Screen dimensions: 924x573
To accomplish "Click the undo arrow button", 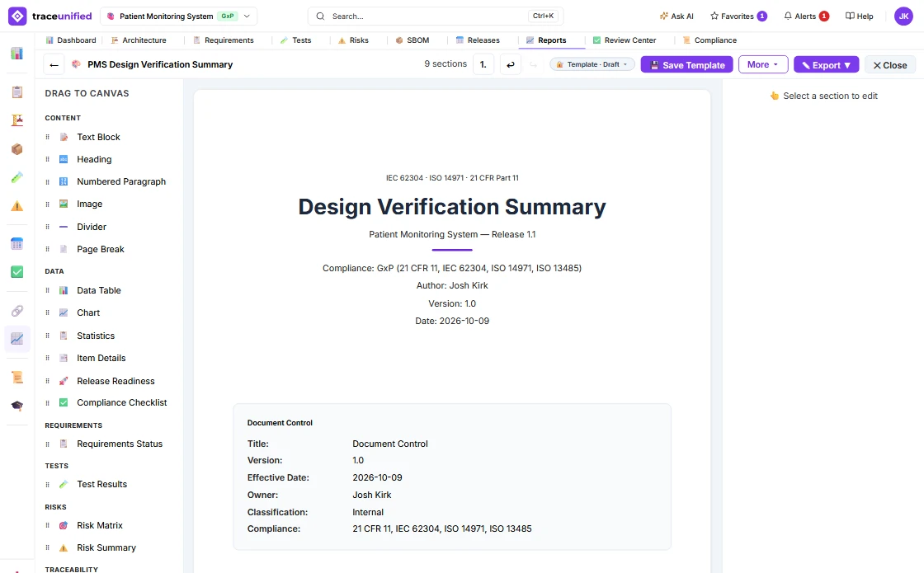I will [511, 64].
